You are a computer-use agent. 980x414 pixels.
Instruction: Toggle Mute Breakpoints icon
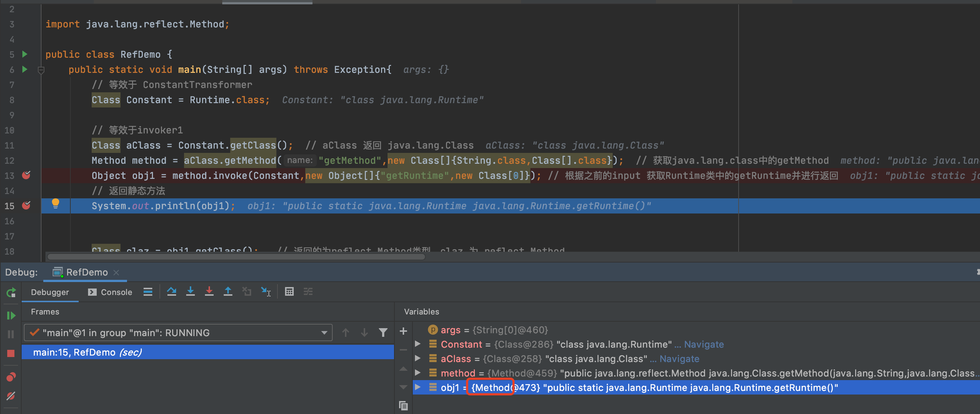pyautogui.click(x=11, y=396)
